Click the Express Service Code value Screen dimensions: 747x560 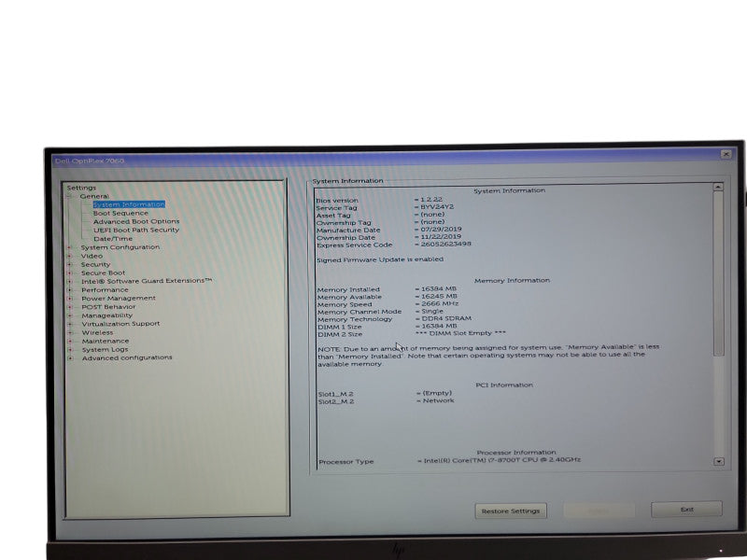click(x=446, y=244)
